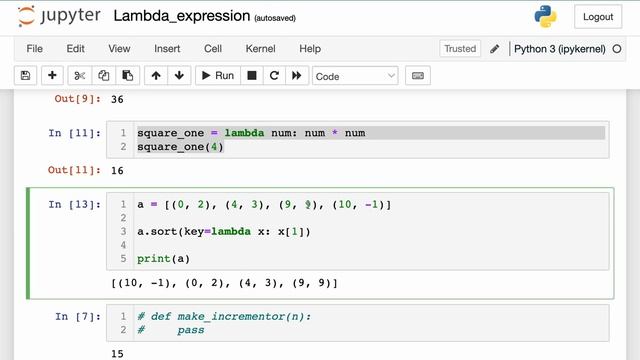The image size is (640, 360).
Task: Open the Help menu
Action: 310,49
